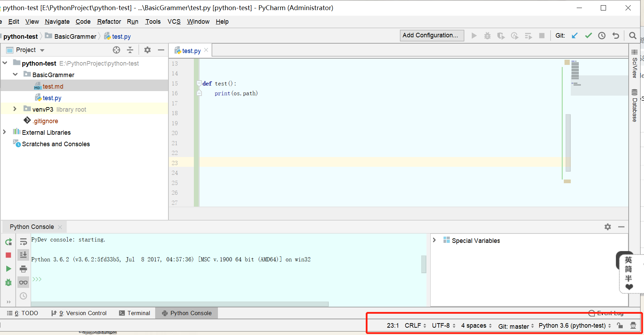Expand the venvP3 library root folder
The height and width of the screenshot is (335, 644).
15,109
